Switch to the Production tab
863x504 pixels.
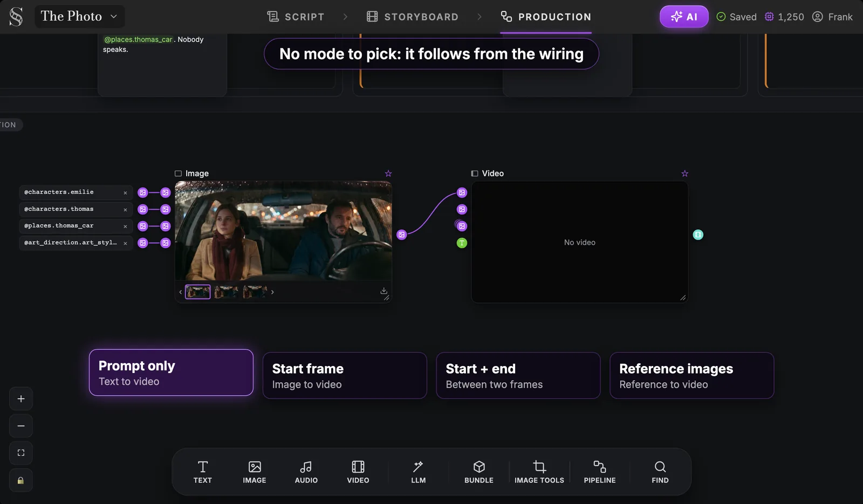point(546,17)
